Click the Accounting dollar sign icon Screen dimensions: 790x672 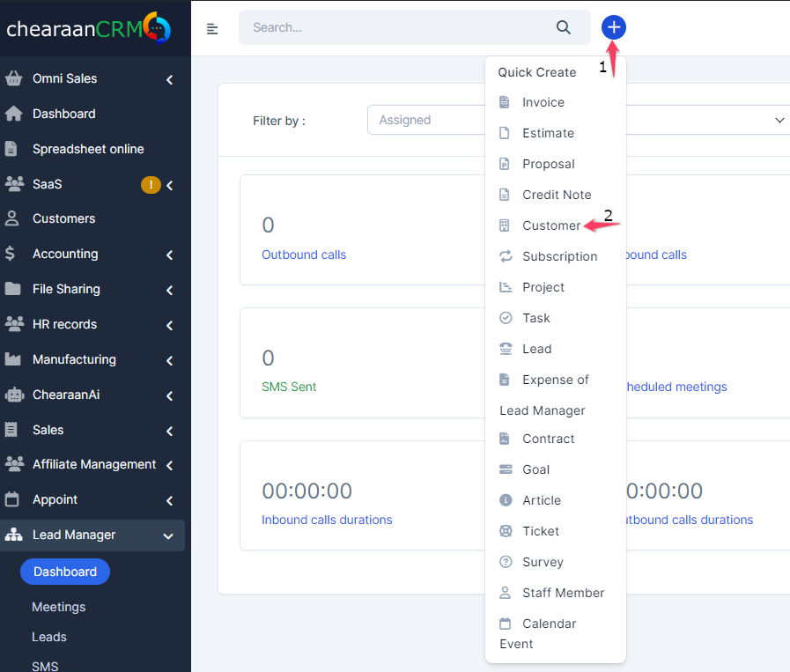[11, 254]
